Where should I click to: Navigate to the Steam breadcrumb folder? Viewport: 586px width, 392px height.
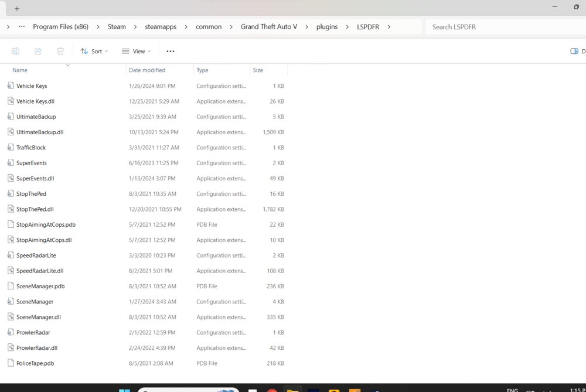click(117, 26)
